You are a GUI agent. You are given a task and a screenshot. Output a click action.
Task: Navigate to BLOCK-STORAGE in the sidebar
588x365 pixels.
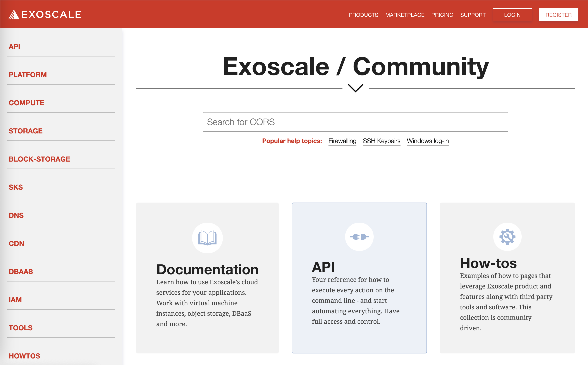point(39,159)
